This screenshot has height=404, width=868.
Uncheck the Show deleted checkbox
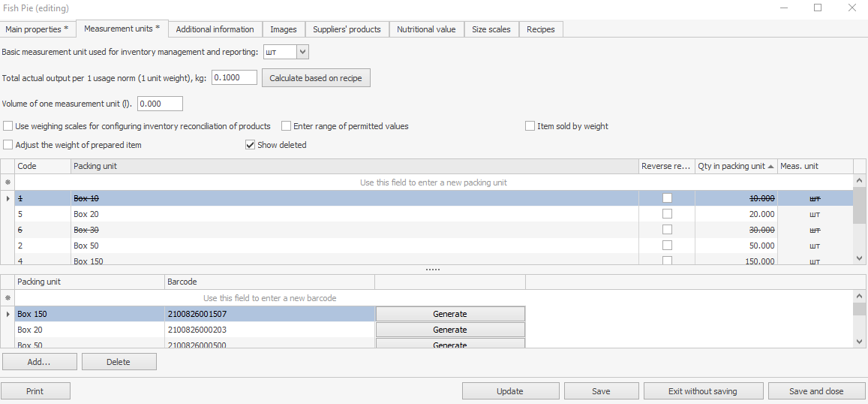click(x=251, y=145)
